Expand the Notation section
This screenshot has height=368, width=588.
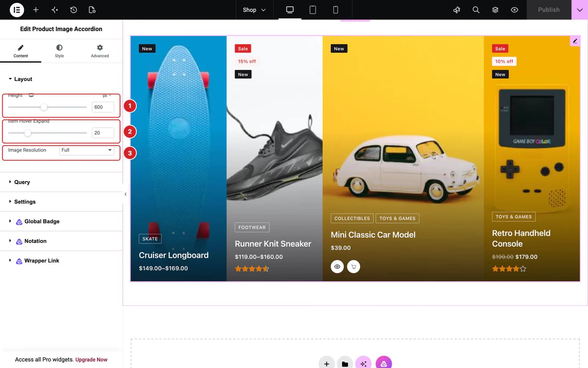coord(61,241)
